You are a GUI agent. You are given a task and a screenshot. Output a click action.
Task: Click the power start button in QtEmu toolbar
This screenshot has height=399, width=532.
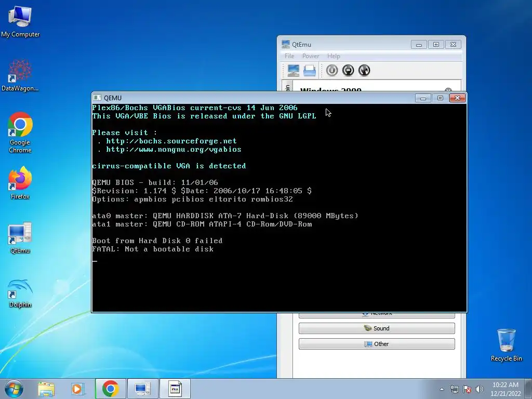click(332, 70)
